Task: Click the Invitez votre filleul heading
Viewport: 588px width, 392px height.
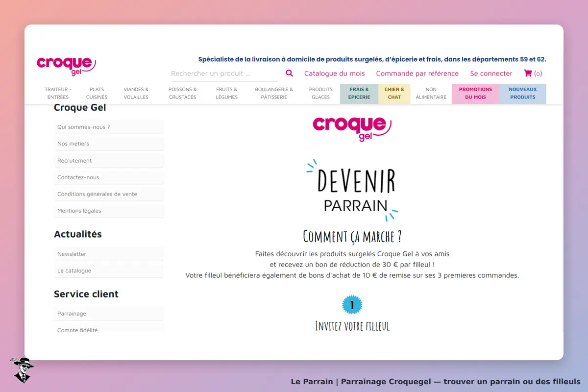Action: point(352,326)
